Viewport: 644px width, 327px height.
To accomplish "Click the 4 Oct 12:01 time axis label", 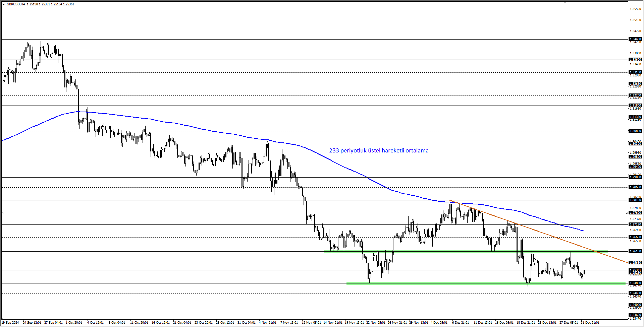I will click(95, 323).
